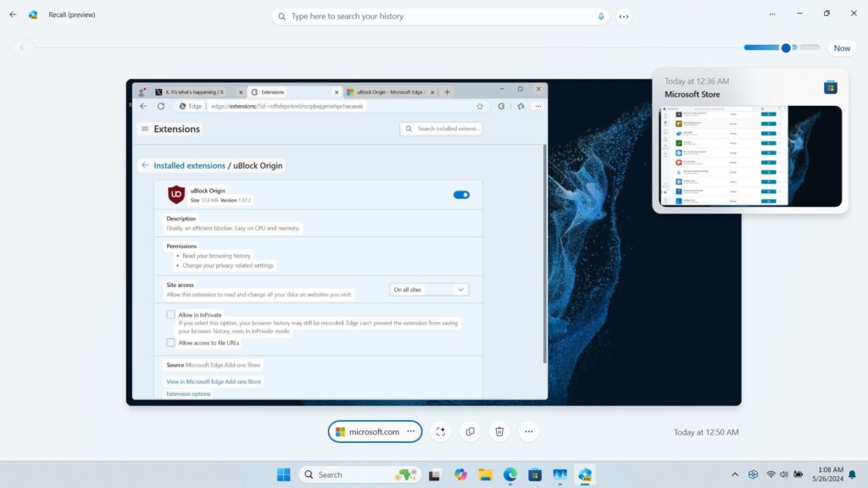Click the View in Microsoft Edge Add-ons Store link
Image resolution: width=868 pixels, height=488 pixels.
(x=212, y=381)
